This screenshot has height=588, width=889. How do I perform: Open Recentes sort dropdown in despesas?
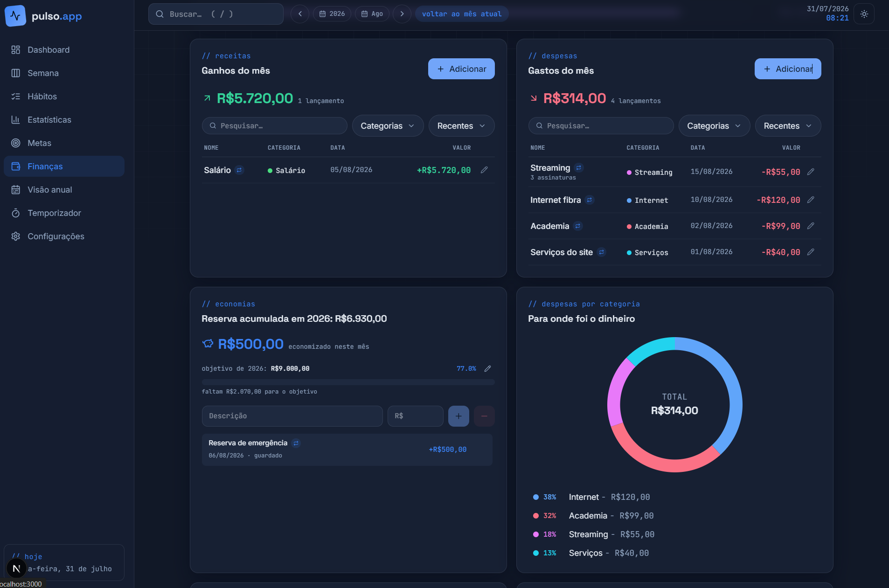coord(788,126)
